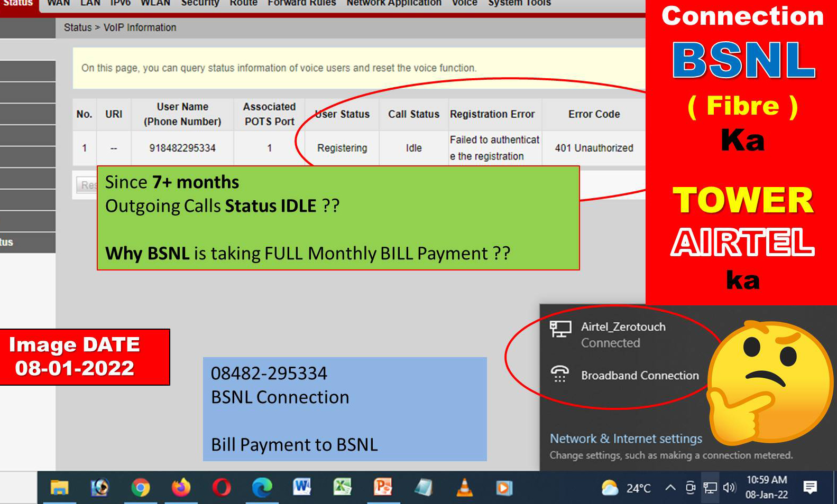The image size is (837, 504).
Task: Click the 'Registering' user status cell
Action: coord(342,148)
